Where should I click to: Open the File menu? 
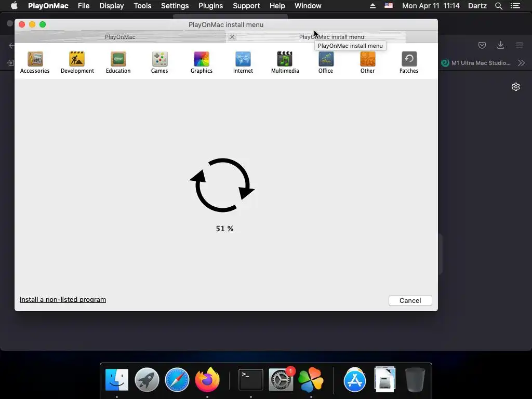[84, 6]
